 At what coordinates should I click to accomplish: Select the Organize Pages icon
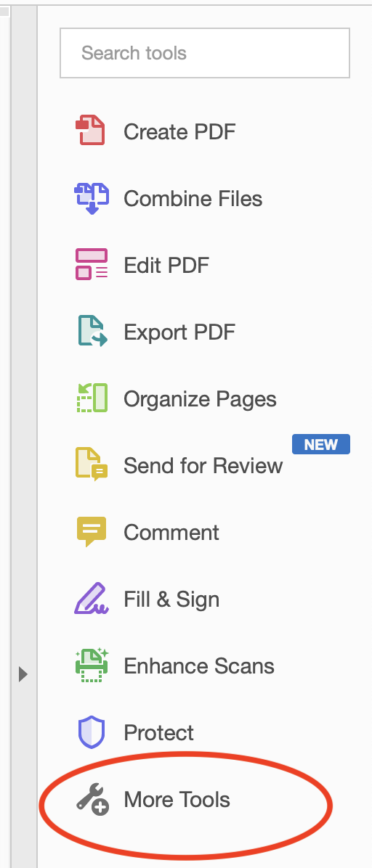click(92, 398)
